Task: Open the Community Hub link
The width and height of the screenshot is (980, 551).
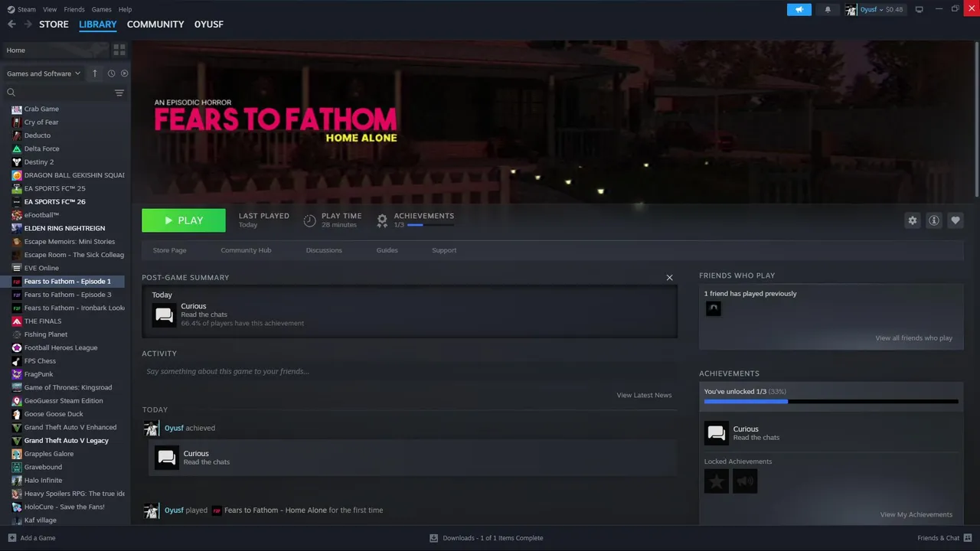Action: (x=246, y=250)
